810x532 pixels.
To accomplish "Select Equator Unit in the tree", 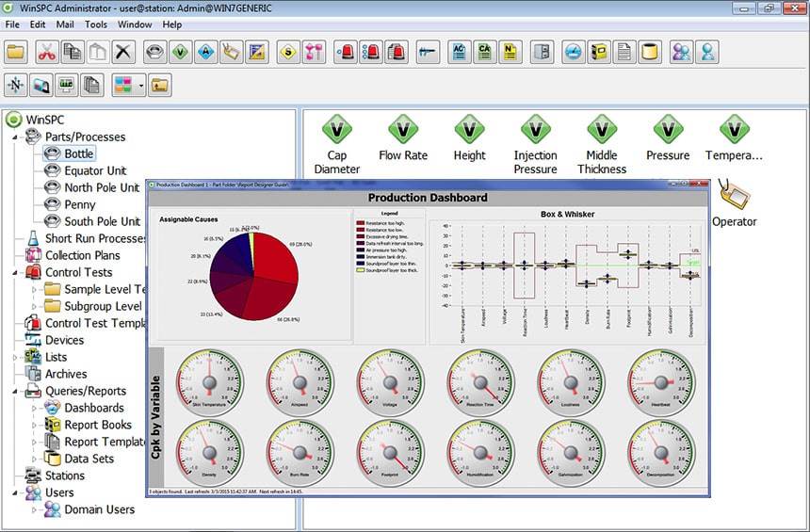I will pos(94,170).
